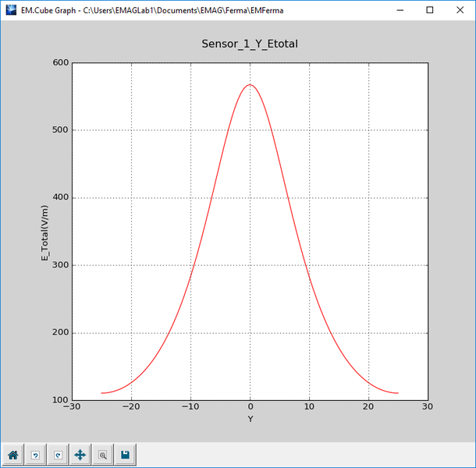Select the Zoom to rectangle tool
This screenshot has height=468, width=476.
(x=102, y=454)
